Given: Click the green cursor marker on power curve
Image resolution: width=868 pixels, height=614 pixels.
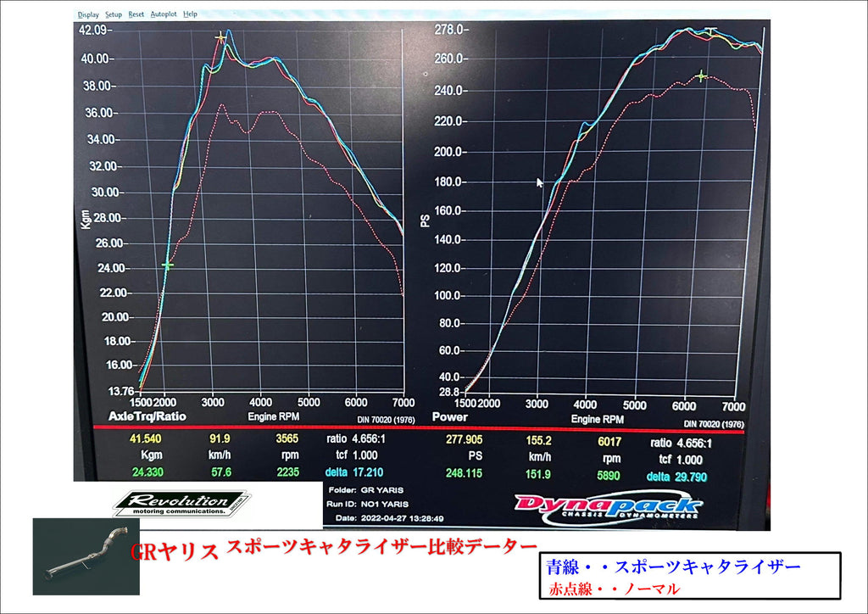Looking at the screenshot, I should click(x=701, y=75).
